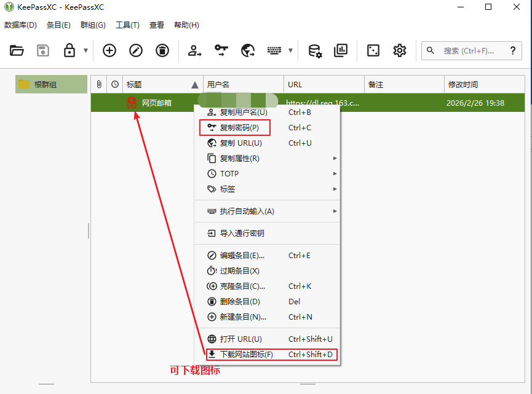The image size is (532, 394).
Task: Open search help question mark
Action: click(x=513, y=51)
